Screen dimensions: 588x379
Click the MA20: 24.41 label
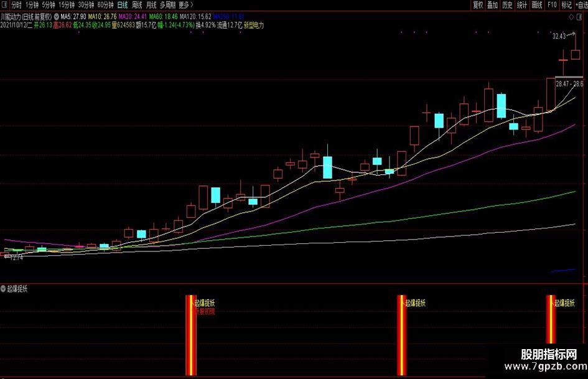(x=133, y=17)
